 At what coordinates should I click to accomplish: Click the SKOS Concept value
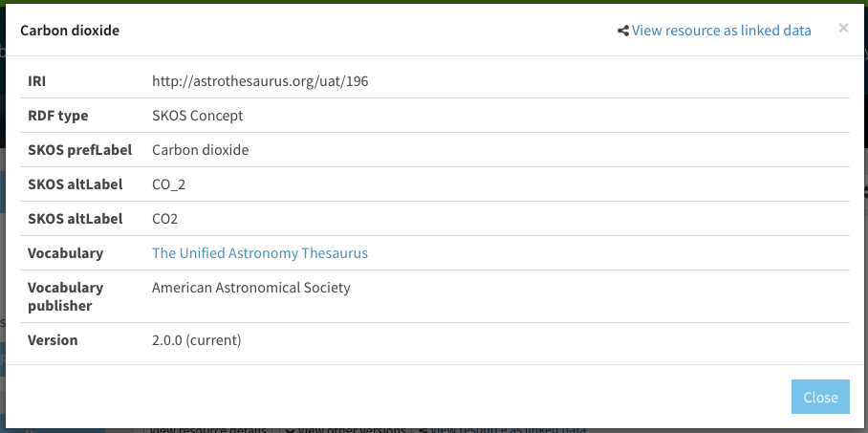[197, 116]
